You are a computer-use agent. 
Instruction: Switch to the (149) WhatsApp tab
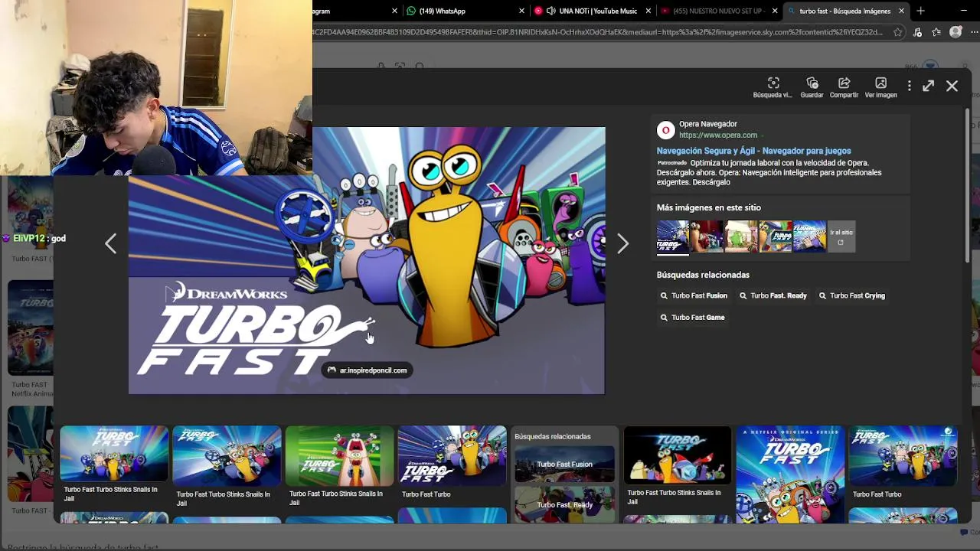tap(464, 11)
